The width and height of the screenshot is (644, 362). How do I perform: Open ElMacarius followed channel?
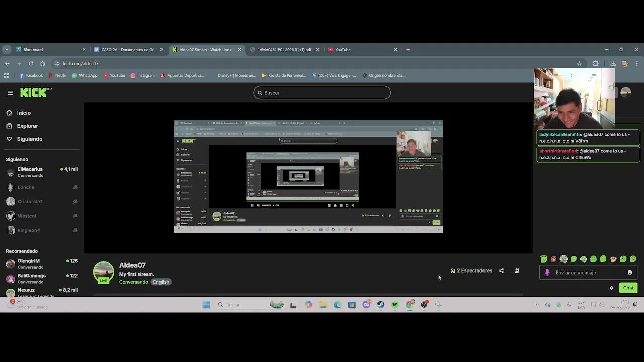click(x=42, y=172)
